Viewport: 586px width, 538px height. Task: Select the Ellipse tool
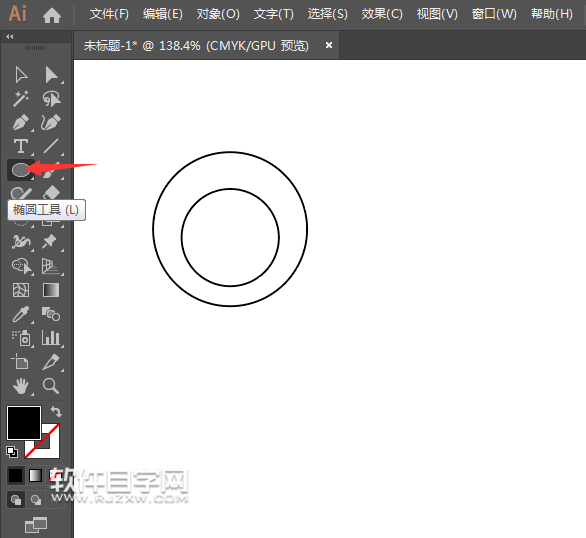[21, 170]
